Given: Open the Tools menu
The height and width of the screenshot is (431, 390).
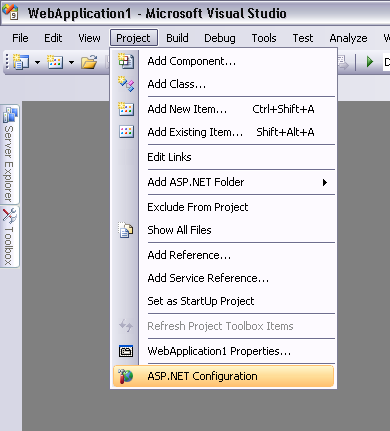Looking at the screenshot, I should tap(264, 38).
